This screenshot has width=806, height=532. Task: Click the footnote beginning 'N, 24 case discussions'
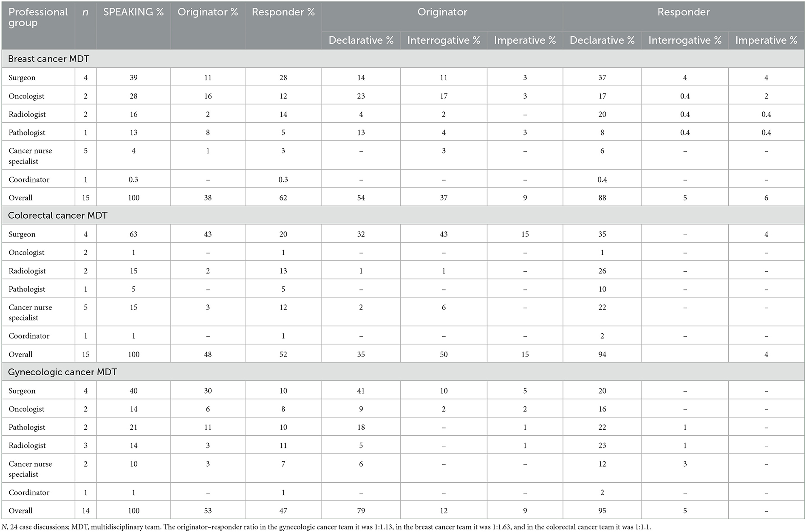pyautogui.click(x=326, y=527)
